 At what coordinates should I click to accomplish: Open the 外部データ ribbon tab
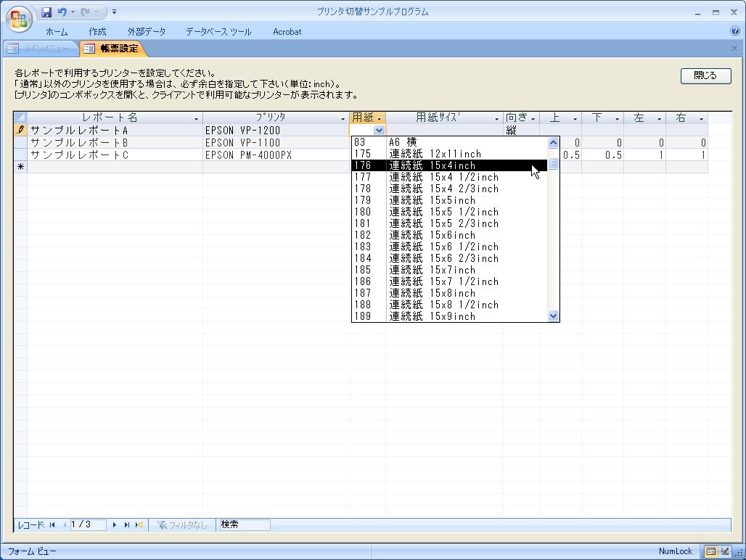coord(146,32)
